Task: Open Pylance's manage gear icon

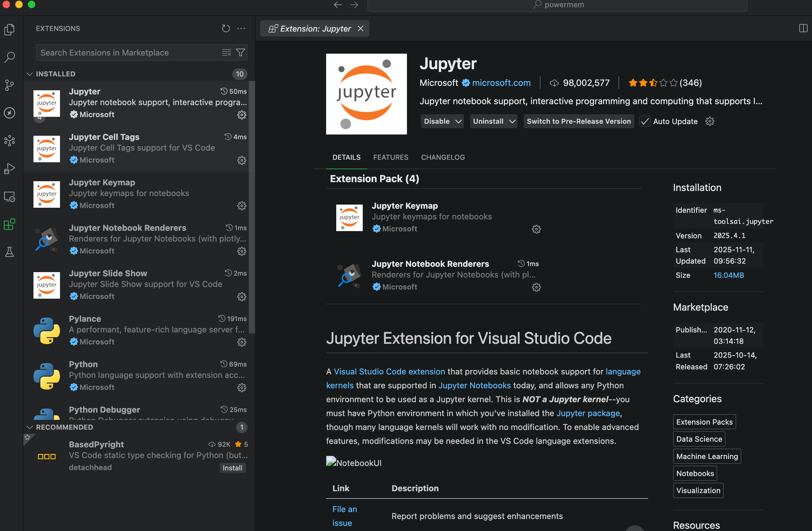Action: click(242, 342)
